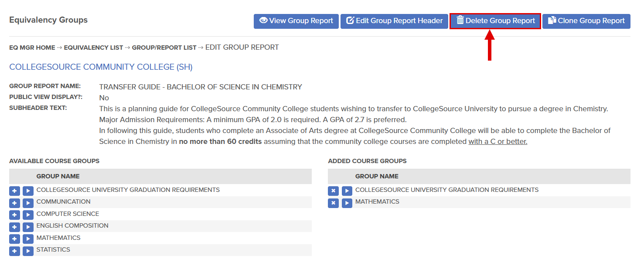Remove added Collegesource University Graduation Requirements group

click(333, 191)
